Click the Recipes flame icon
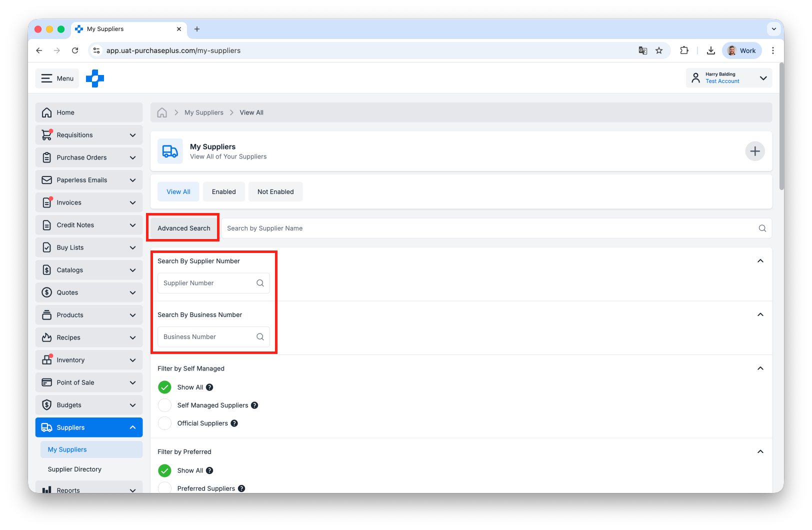Image resolution: width=812 pixels, height=530 pixels. tap(47, 337)
